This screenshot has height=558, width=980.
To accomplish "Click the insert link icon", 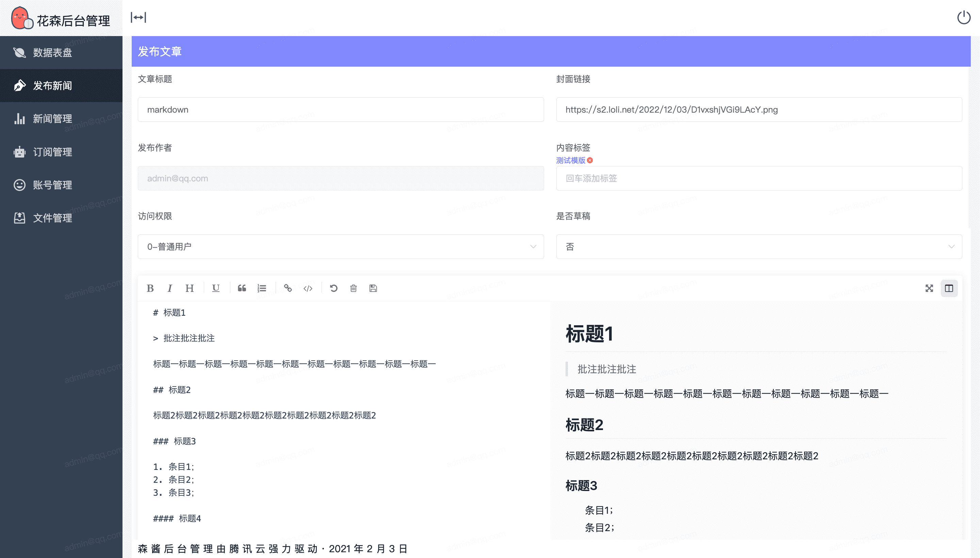I will click(288, 288).
